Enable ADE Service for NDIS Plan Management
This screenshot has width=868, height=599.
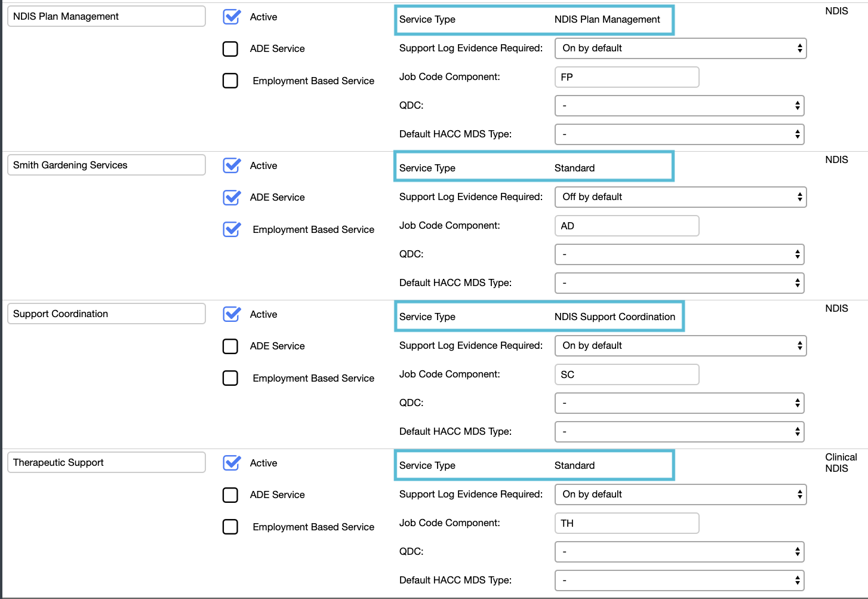point(230,48)
